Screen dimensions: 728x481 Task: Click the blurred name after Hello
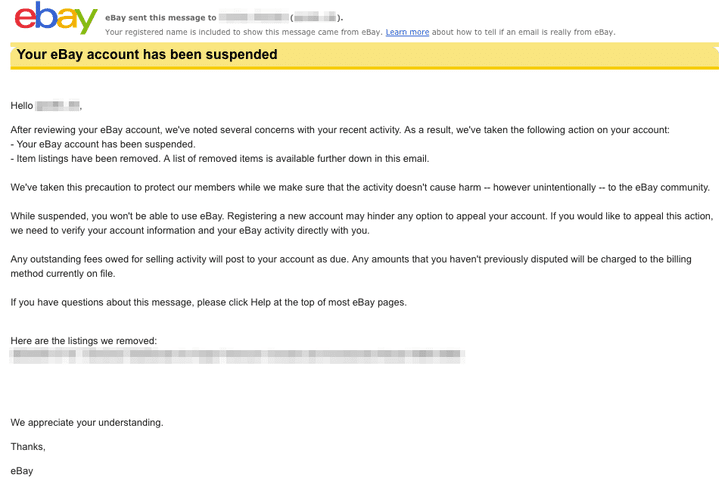click(58, 105)
